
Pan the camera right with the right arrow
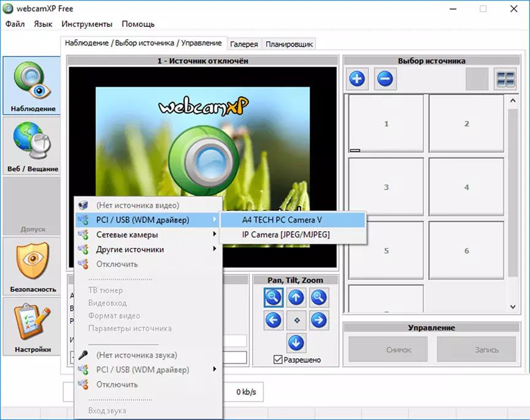[x=319, y=320]
